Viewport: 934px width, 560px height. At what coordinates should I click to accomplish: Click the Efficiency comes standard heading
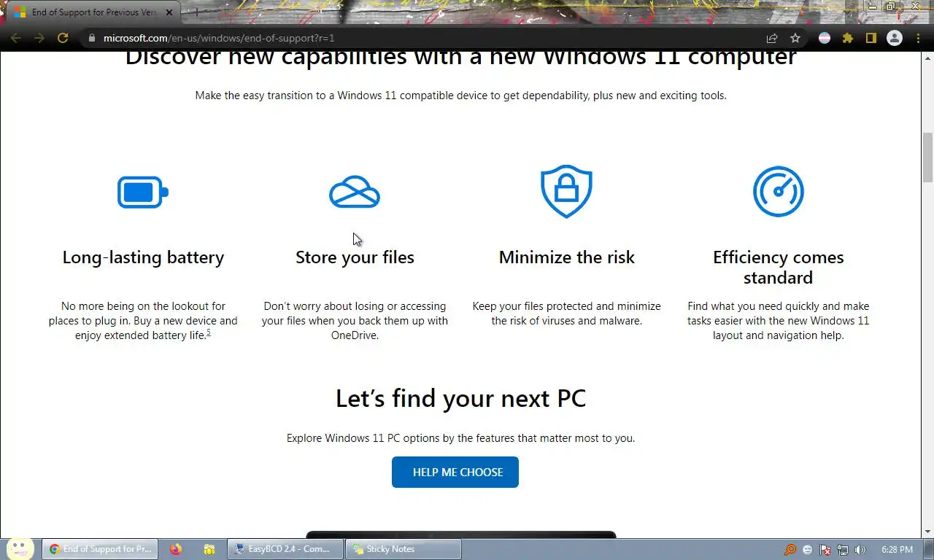point(778,267)
